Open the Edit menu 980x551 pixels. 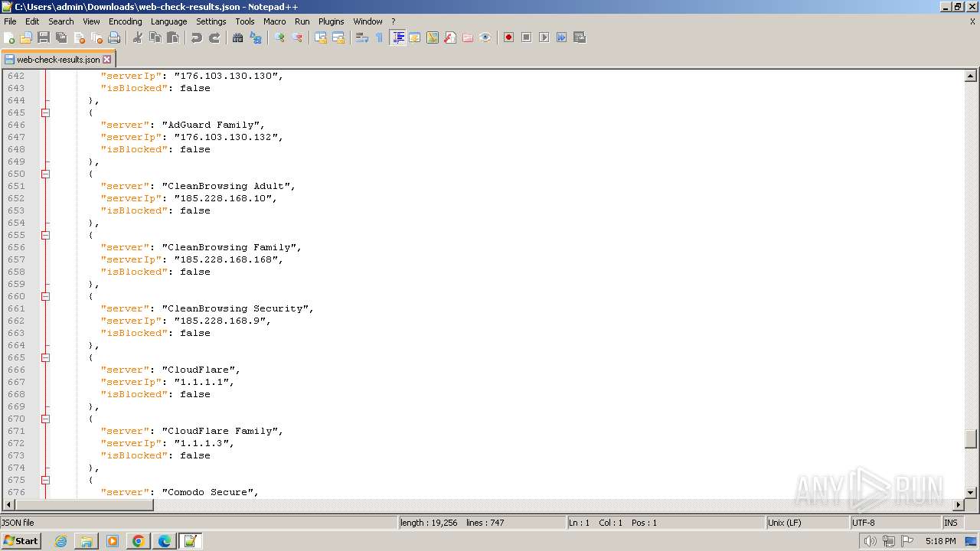pos(32,21)
